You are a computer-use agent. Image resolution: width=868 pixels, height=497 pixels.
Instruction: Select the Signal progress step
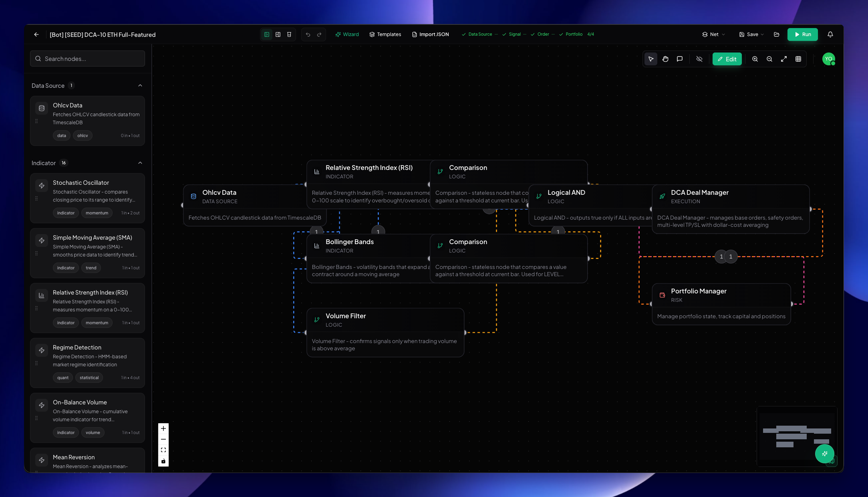[x=512, y=34]
